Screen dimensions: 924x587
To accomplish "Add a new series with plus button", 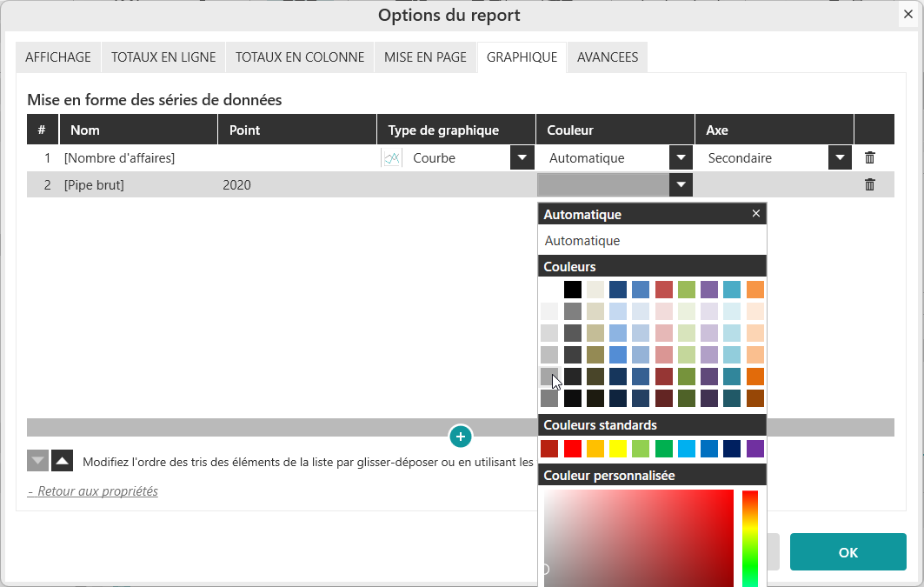I will pyautogui.click(x=461, y=436).
